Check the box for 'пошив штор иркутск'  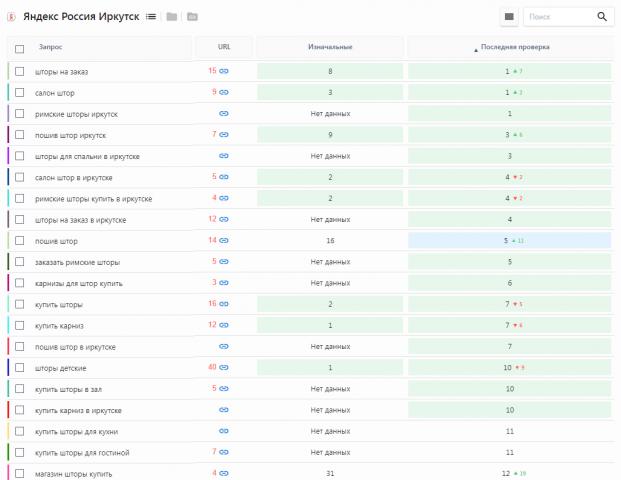(19, 135)
